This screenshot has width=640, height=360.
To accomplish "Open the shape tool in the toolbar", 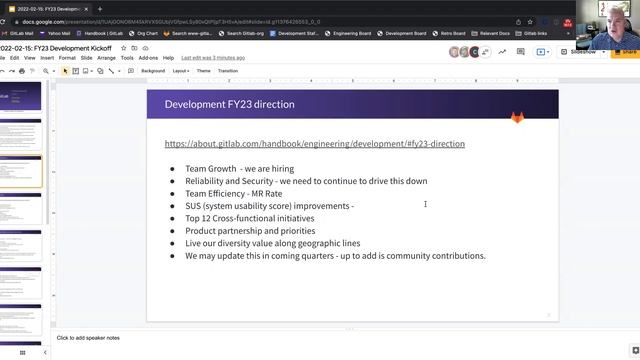I will pos(100,71).
